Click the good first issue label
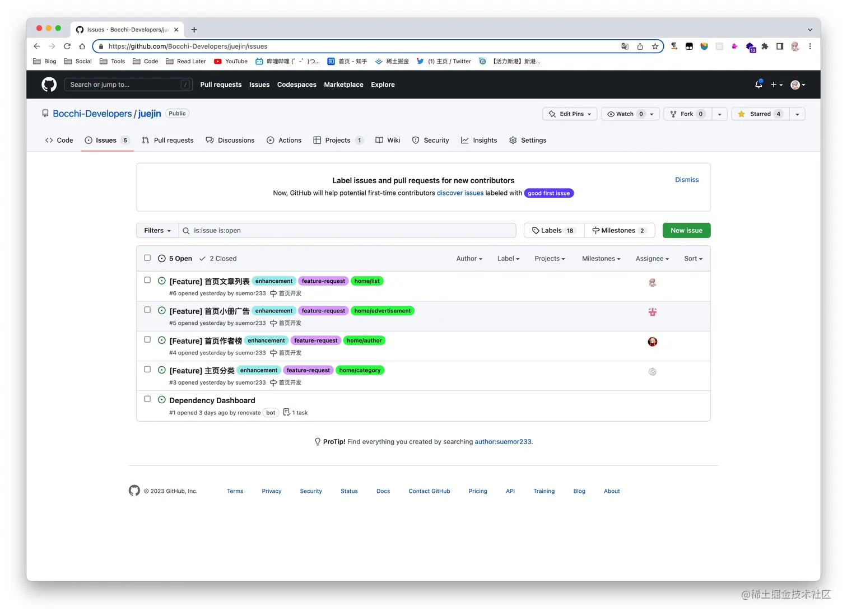The width and height of the screenshot is (847, 616). pyautogui.click(x=548, y=193)
